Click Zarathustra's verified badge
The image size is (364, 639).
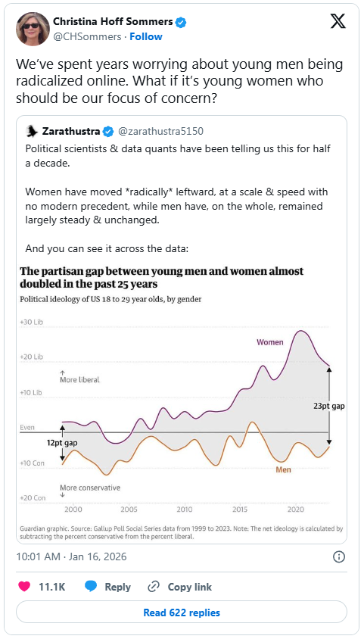pos(108,131)
